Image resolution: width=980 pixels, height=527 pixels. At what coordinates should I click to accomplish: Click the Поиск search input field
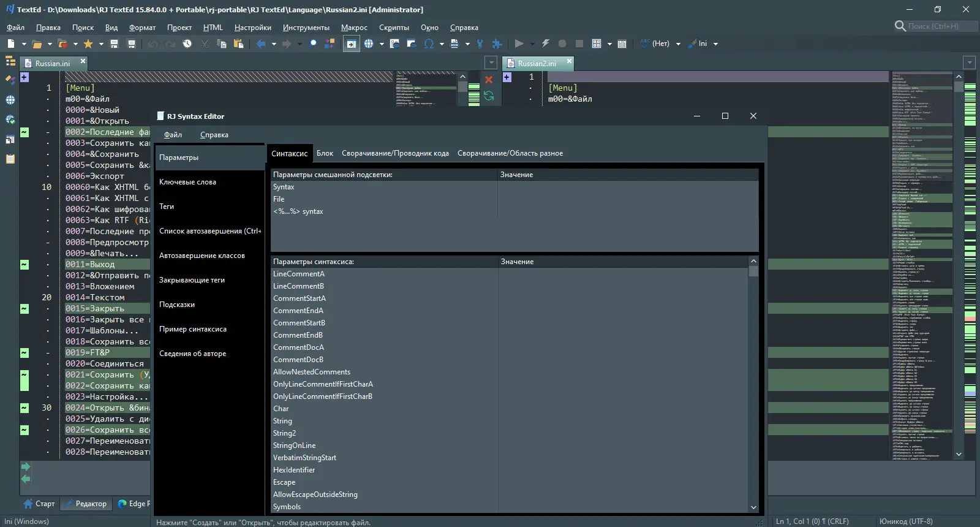pyautogui.click(x=934, y=26)
